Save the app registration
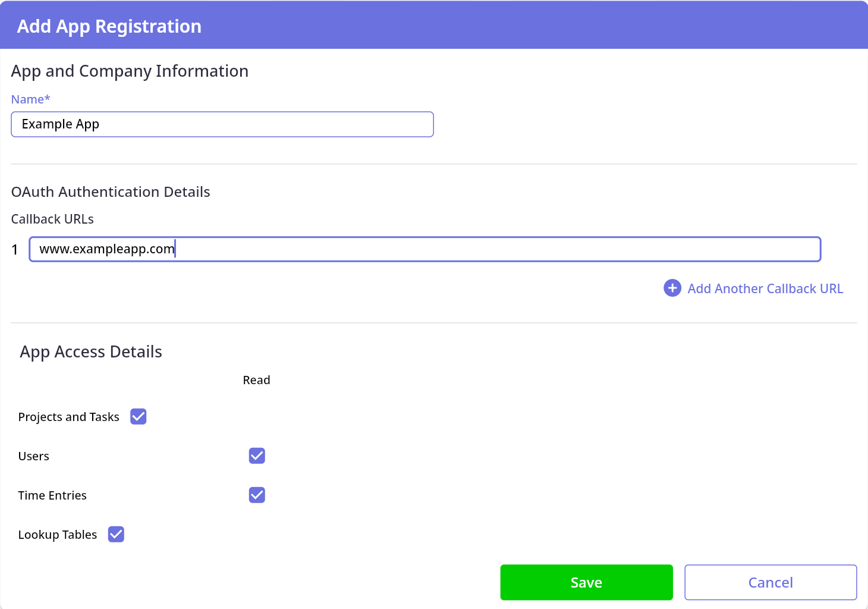This screenshot has height=609, width=868. pos(586,582)
